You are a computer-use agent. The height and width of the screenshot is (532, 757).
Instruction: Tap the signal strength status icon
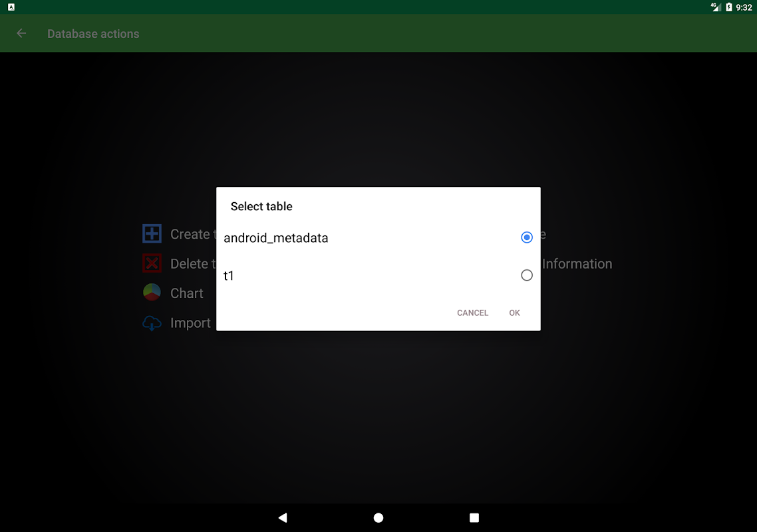tap(716, 7)
